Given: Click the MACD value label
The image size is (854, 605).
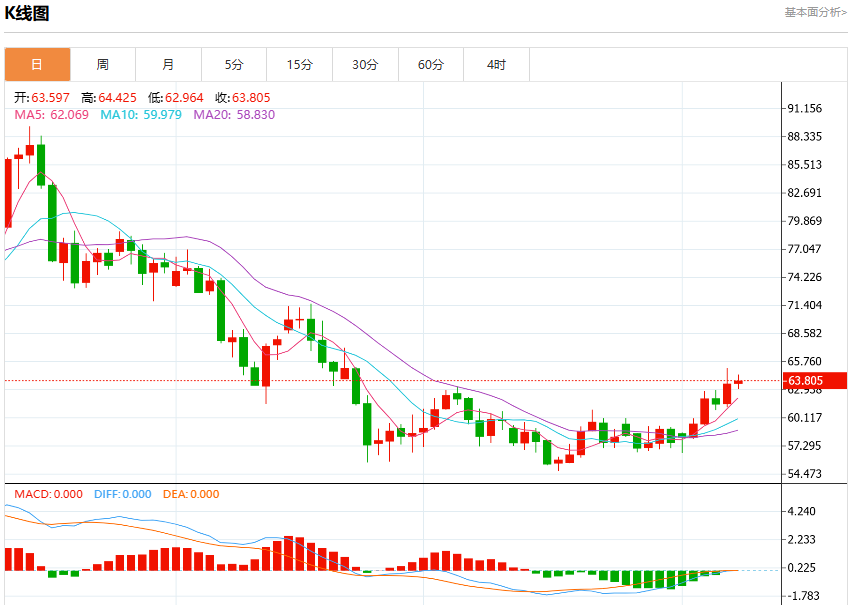Looking at the screenshot, I should tap(48, 494).
